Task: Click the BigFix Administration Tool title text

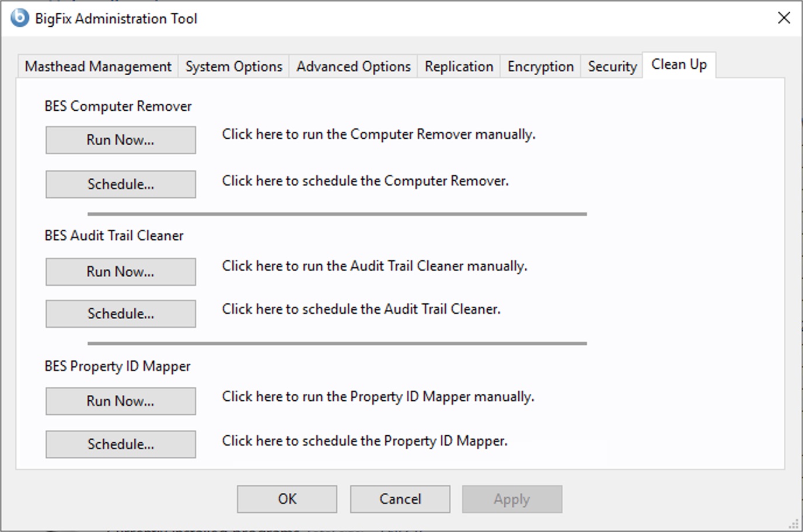Action: click(116, 19)
